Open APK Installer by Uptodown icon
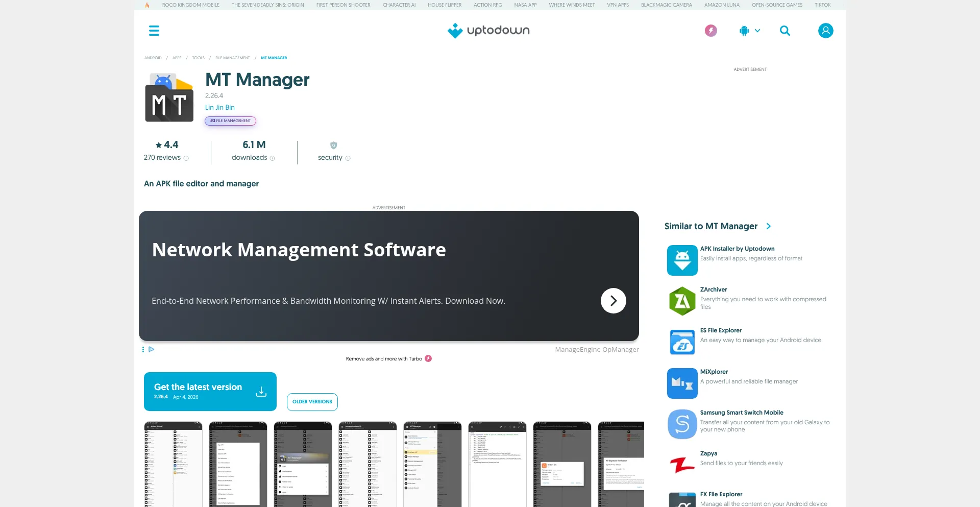This screenshot has width=980, height=507. [x=682, y=260]
